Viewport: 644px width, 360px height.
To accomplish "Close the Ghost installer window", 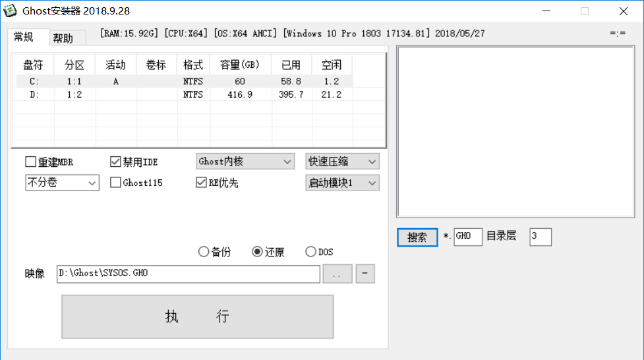I will click(x=624, y=11).
